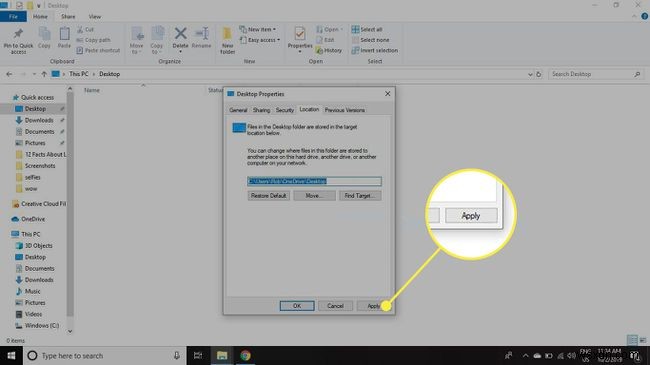The width and height of the screenshot is (650, 365).
Task: Click the Copy ribbon icon
Action: pyautogui.click(x=44, y=38)
